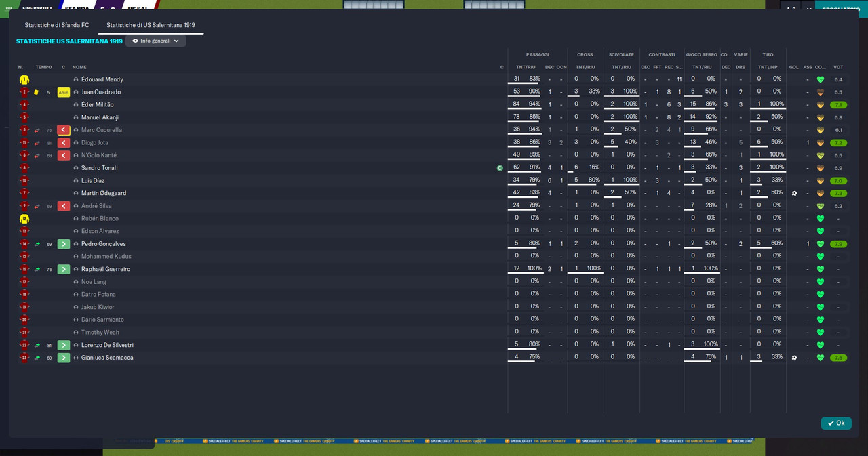The width and height of the screenshot is (868, 456).
Task: Click the green substituted-on arrow for Pedro Gonçalves
Action: pos(64,244)
